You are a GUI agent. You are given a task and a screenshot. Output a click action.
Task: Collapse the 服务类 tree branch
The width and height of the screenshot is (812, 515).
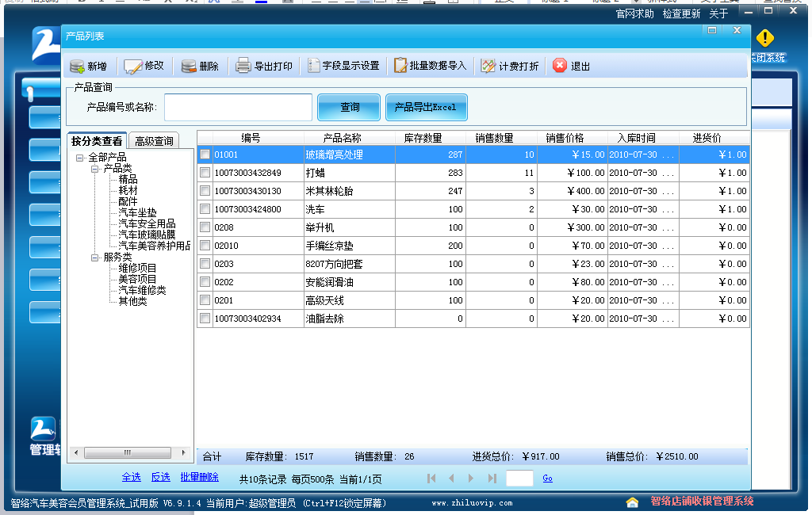(x=94, y=257)
